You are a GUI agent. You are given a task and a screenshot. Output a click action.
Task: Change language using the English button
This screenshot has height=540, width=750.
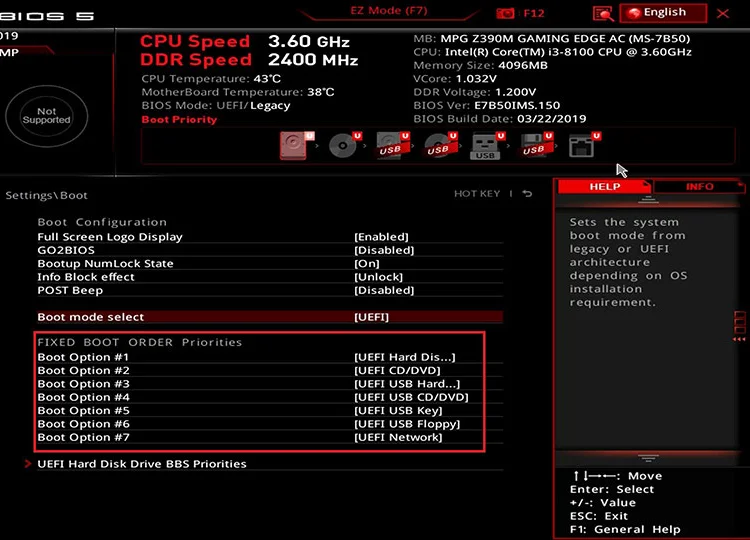(663, 13)
